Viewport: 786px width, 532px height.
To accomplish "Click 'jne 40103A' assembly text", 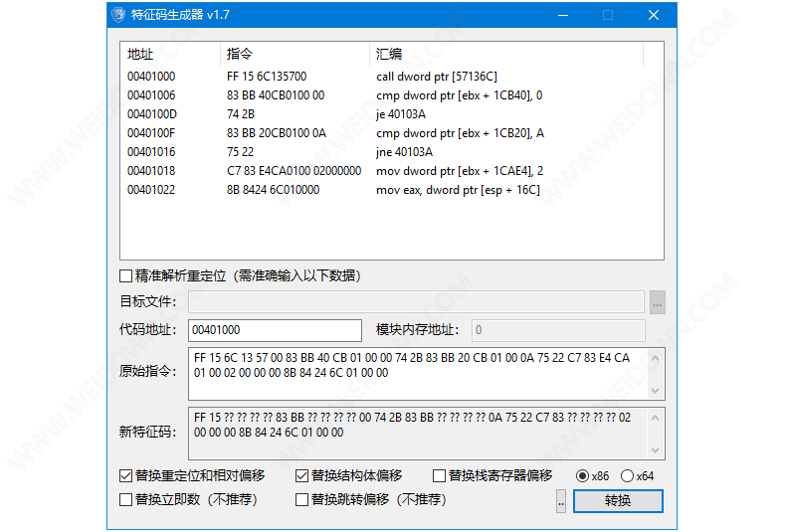I will point(405,152).
